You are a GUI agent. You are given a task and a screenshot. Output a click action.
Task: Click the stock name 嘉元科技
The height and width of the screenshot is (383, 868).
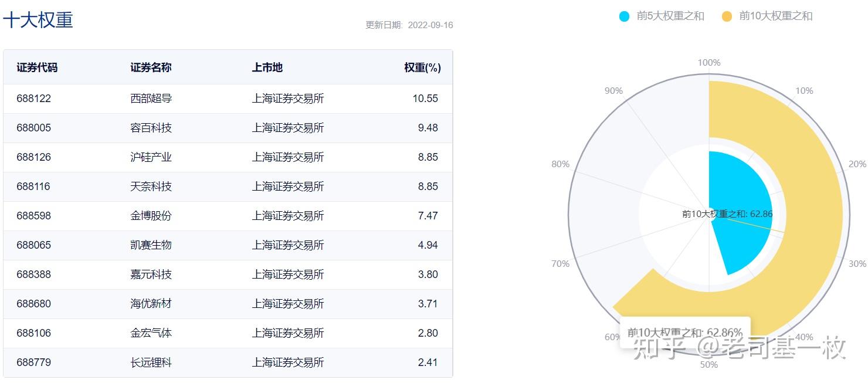tap(151, 274)
